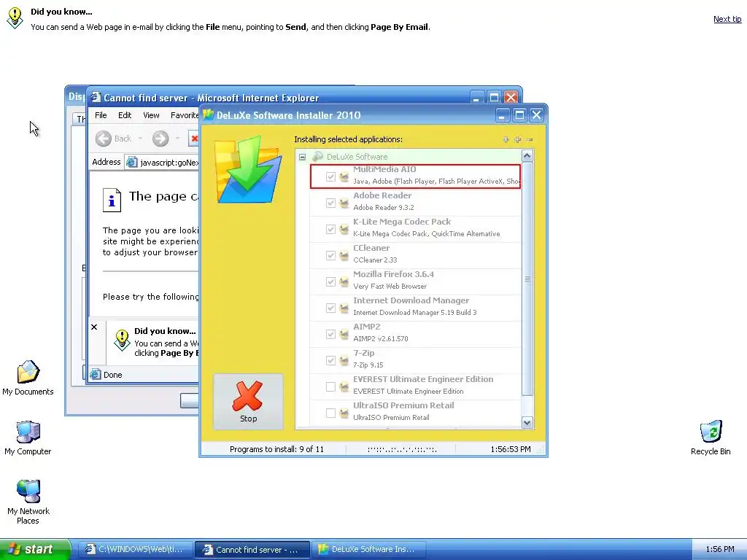Screen dimensions: 747x560
Task: Click the package icon beside CCleaner
Action: 344,255
